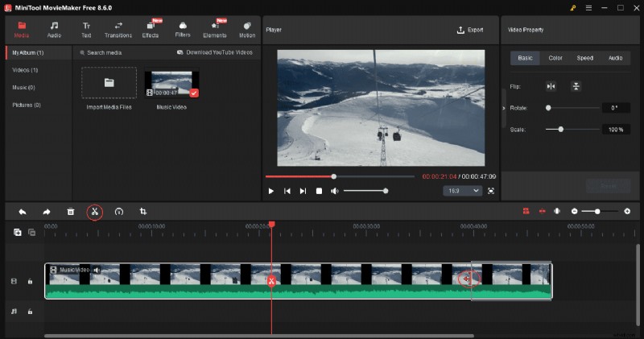Click the Export button
644x339 pixels.
[x=470, y=30]
